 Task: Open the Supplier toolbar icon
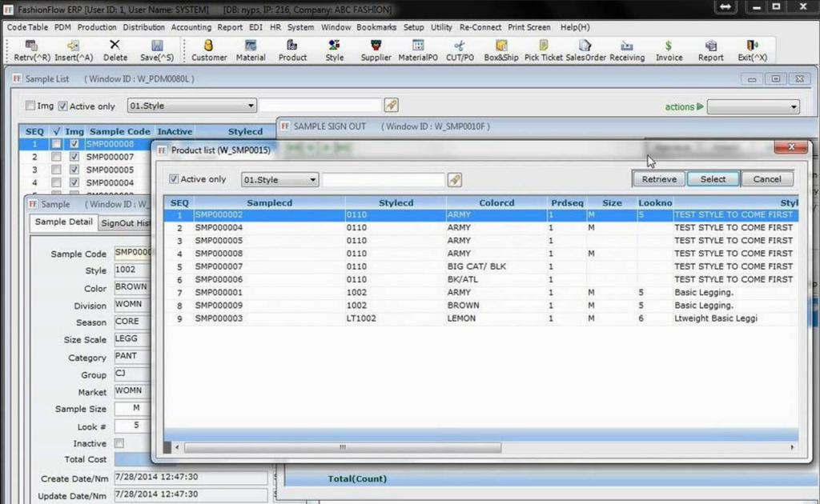[x=376, y=46]
